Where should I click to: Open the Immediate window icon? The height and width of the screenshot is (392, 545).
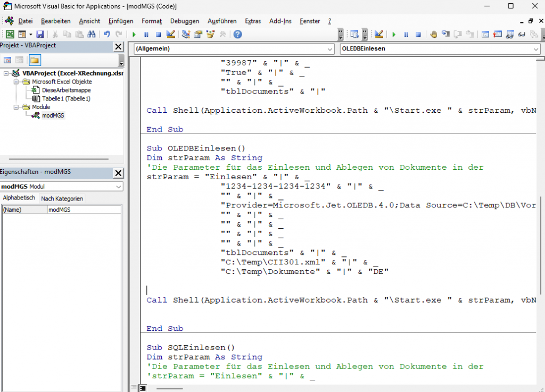pyautogui.click(x=498, y=34)
